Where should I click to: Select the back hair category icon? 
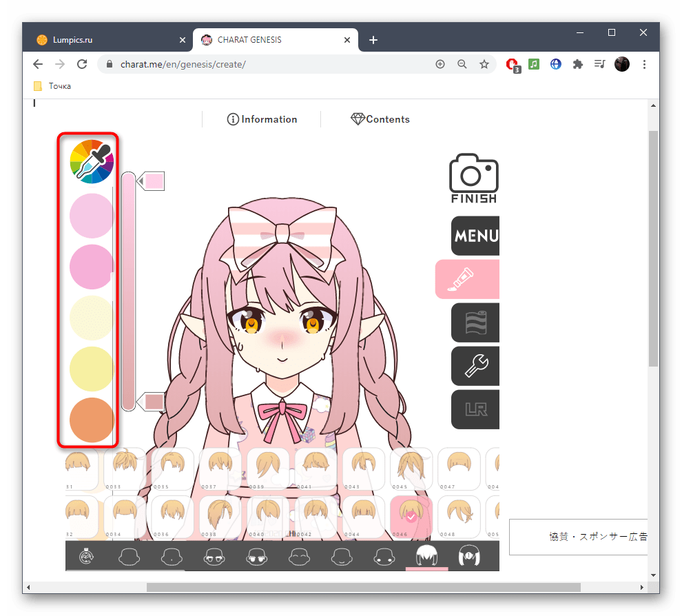469,555
